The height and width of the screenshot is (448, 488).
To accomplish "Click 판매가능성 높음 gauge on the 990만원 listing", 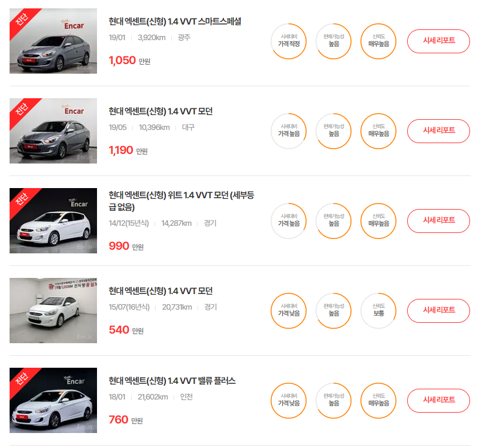I will 334,221.
